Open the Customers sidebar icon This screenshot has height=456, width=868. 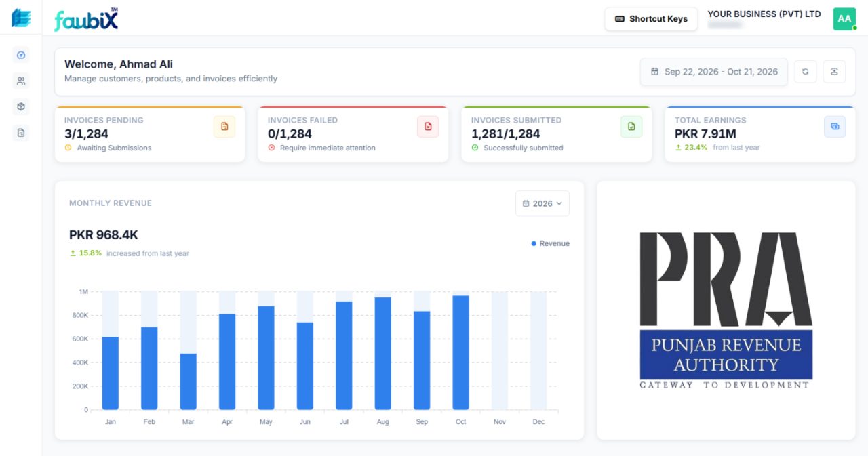tap(21, 81)
